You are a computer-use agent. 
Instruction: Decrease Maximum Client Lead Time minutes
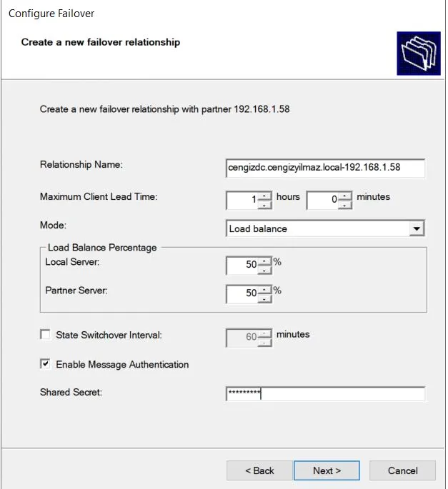[x=345, y=205]
